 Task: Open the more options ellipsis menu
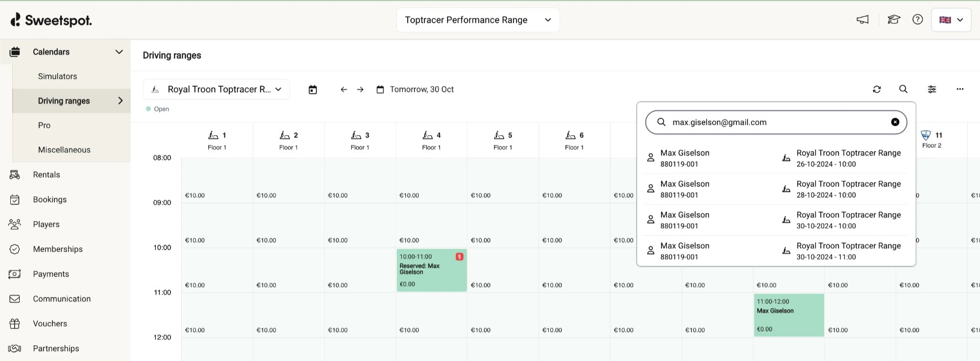pos(960,89)
